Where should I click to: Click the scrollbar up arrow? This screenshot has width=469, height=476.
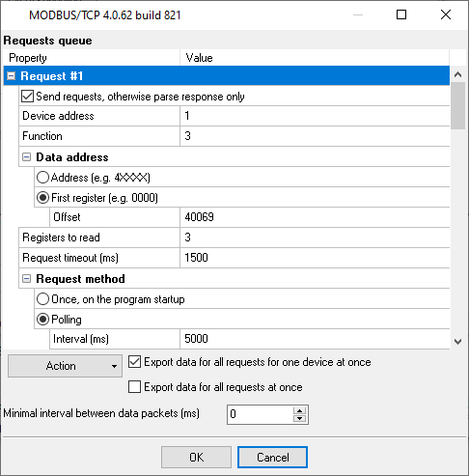[x=458, y=74]
